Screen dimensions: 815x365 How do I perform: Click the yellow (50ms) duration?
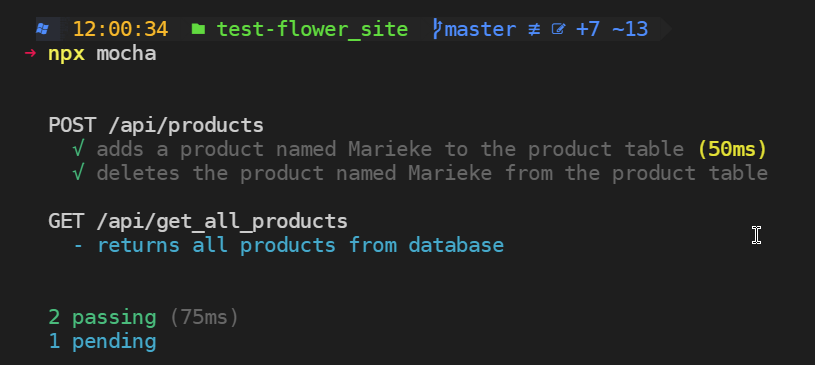pos(732,150)
